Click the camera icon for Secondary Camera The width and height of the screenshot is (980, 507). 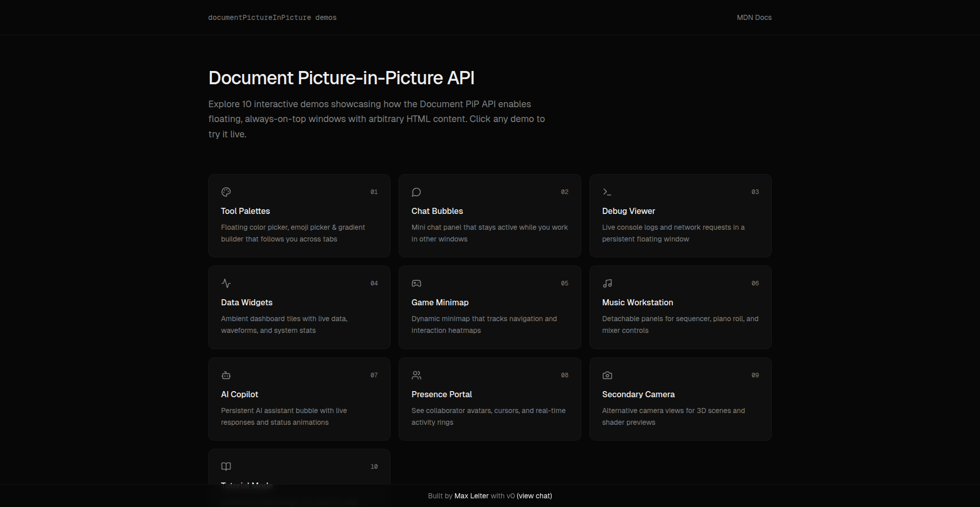tap(607, 375)
